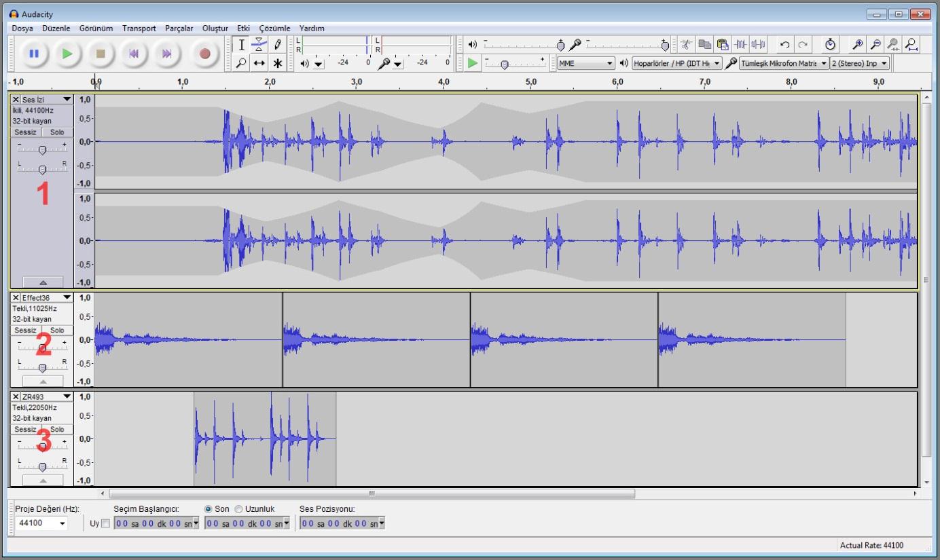
Task: Activate the Zoom magnifier tool
Action: 241,62
